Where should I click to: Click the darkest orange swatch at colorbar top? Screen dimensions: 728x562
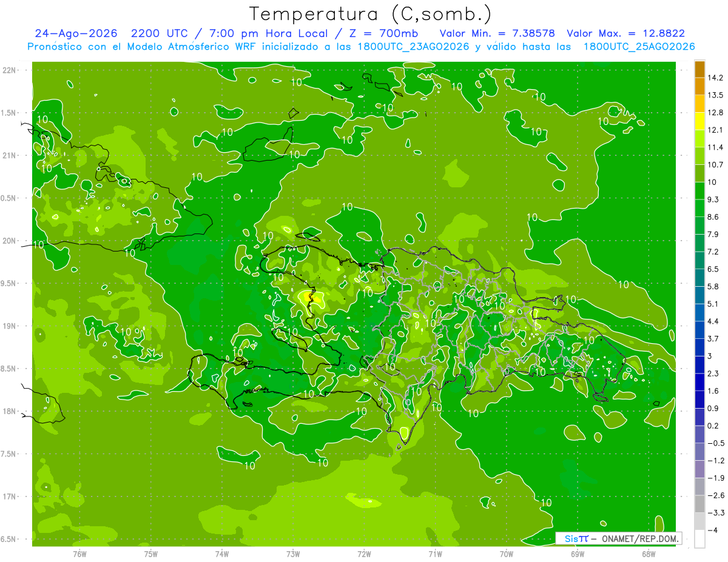tap(699, 69)
